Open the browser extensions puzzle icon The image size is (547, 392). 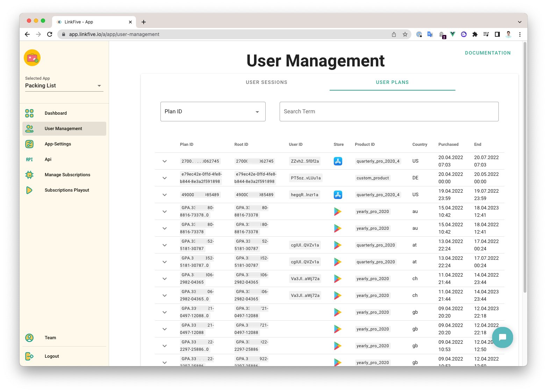point(475,34)
